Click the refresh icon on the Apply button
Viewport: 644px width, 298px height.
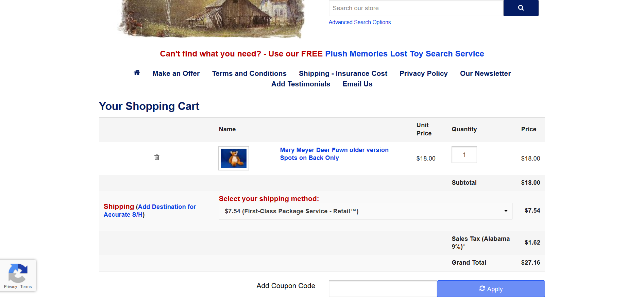pyautogui.click(x=482, y=288)
